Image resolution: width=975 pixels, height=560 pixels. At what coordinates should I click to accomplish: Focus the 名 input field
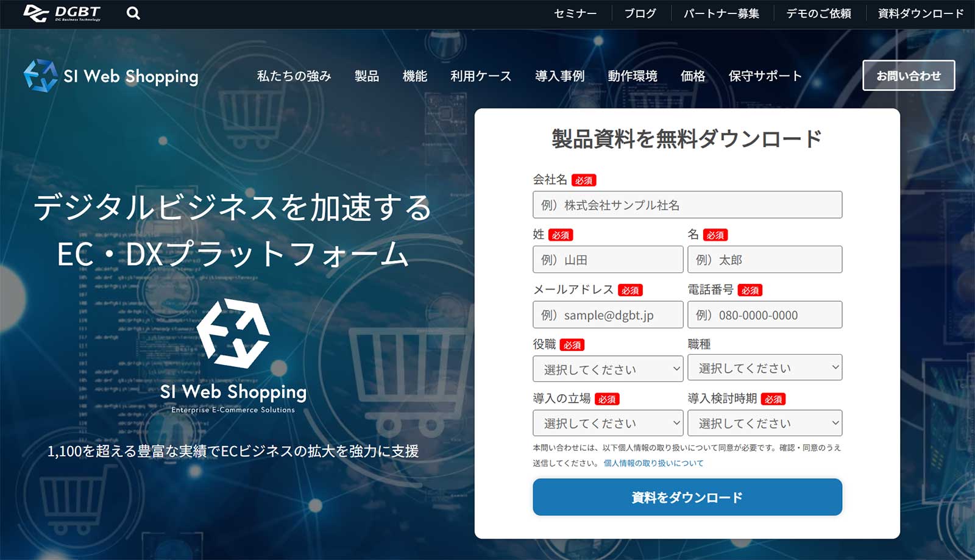[x=765, y=260]
